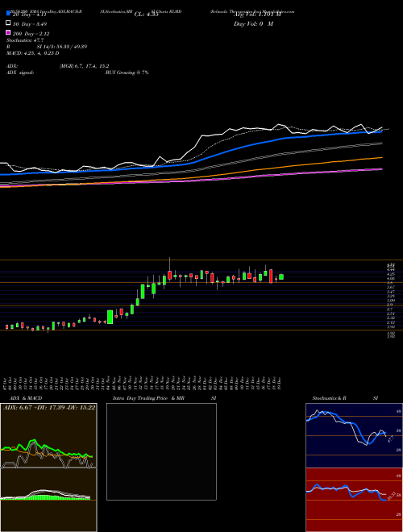Viewport: 403px width, 532px height.
Task: Click the tall green candle starting November's rally
Action: [110, 317]
